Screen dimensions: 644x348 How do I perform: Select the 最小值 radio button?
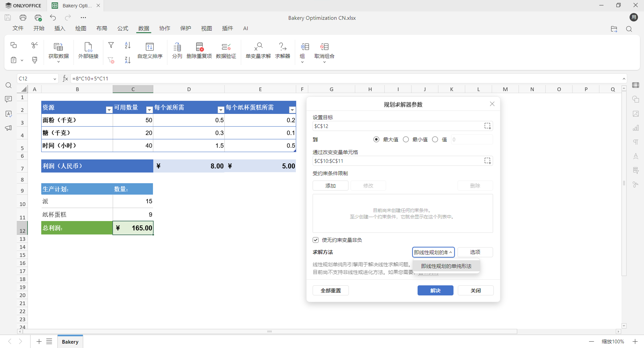tap(406, 139)
